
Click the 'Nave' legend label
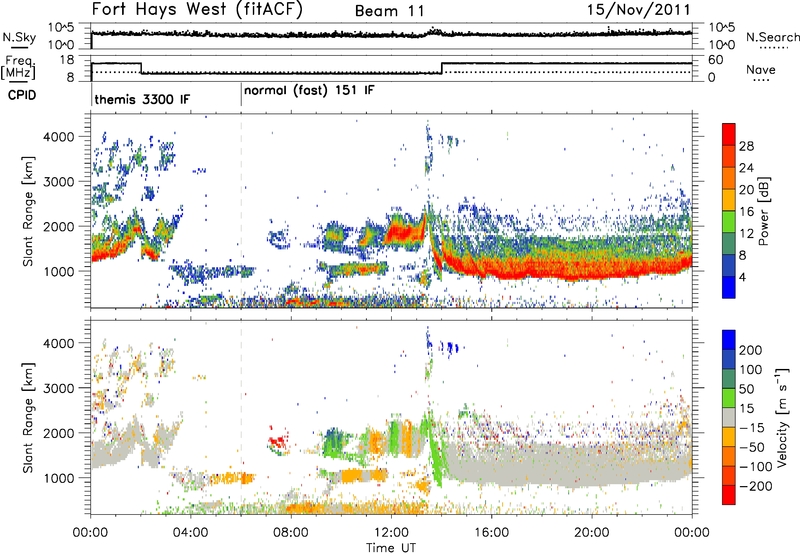[x=760, y=69]
